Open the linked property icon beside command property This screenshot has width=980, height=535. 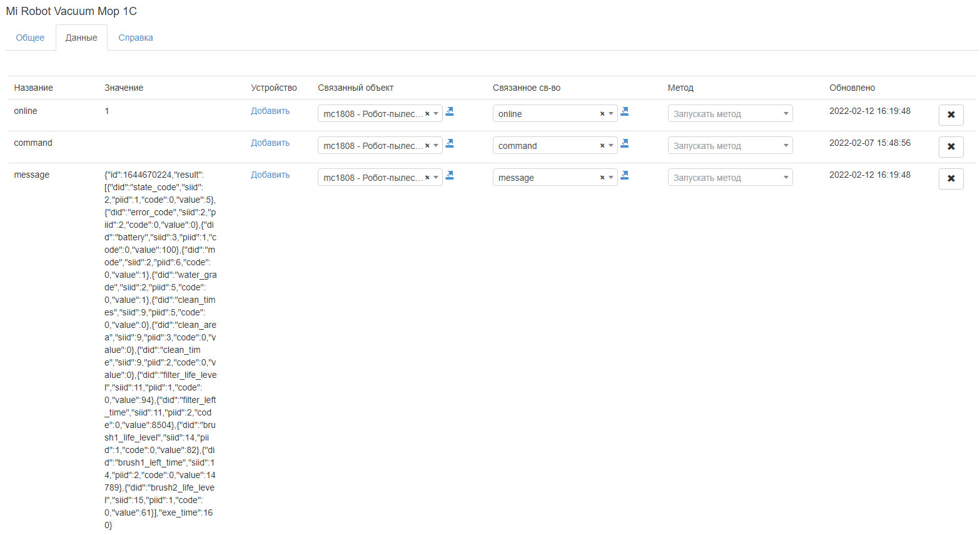pyautogui.click(x=624, y=143)
